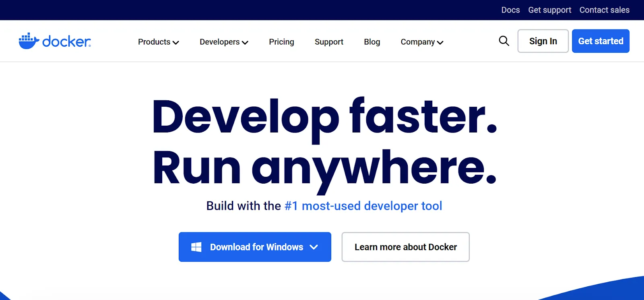Click the Sign In button
The height and width of the screenshot is (300, 644).
(543, 41)
